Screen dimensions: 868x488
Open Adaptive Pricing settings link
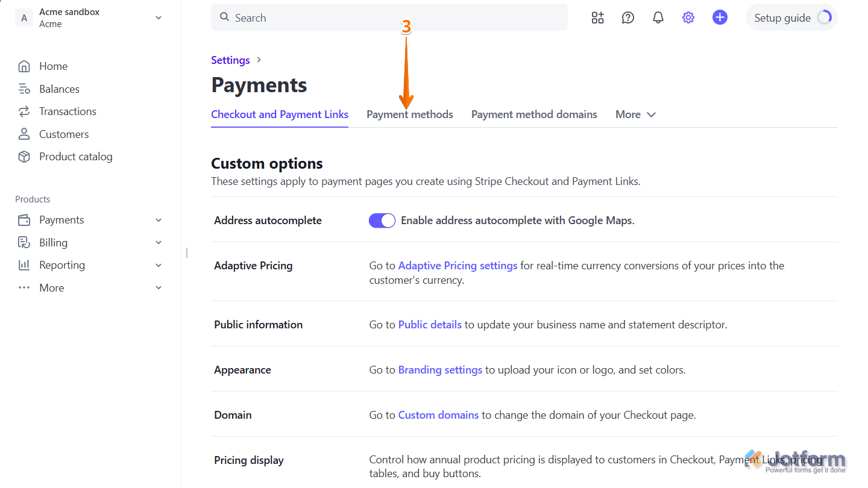pyautogui.click(x=458, y=265)
